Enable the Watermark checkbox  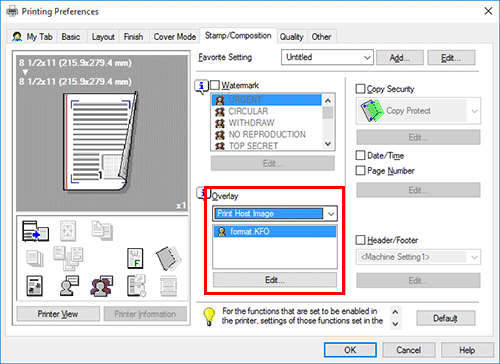[215, 85]
